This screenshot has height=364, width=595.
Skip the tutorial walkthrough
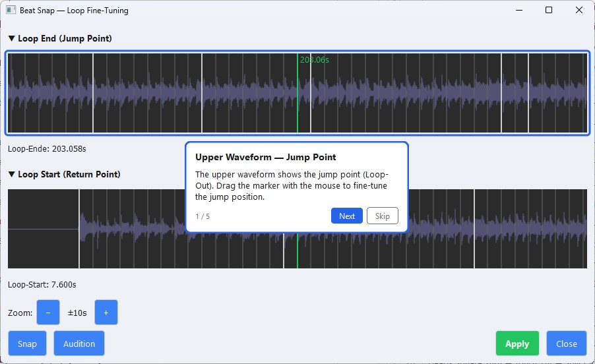[382, 216]
